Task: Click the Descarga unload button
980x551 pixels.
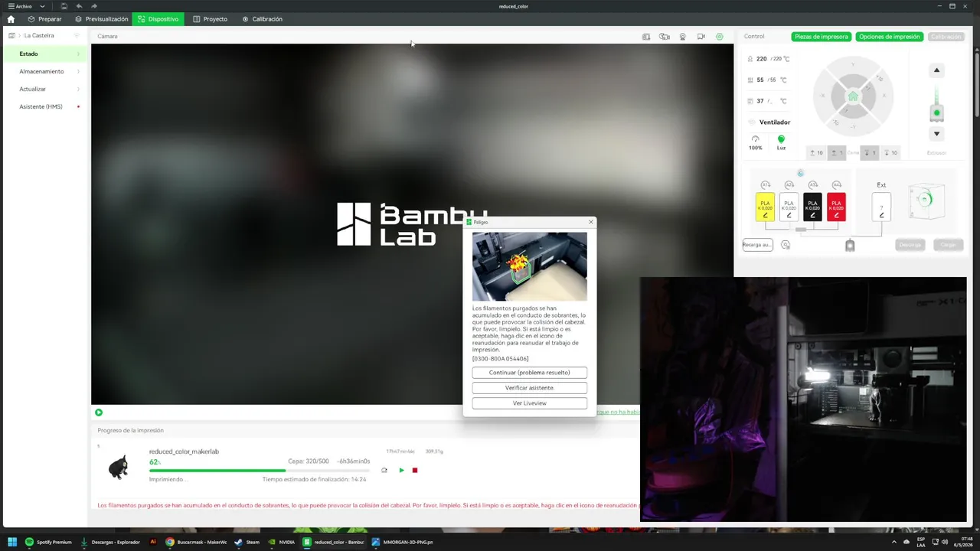Action: coord(910,245)
